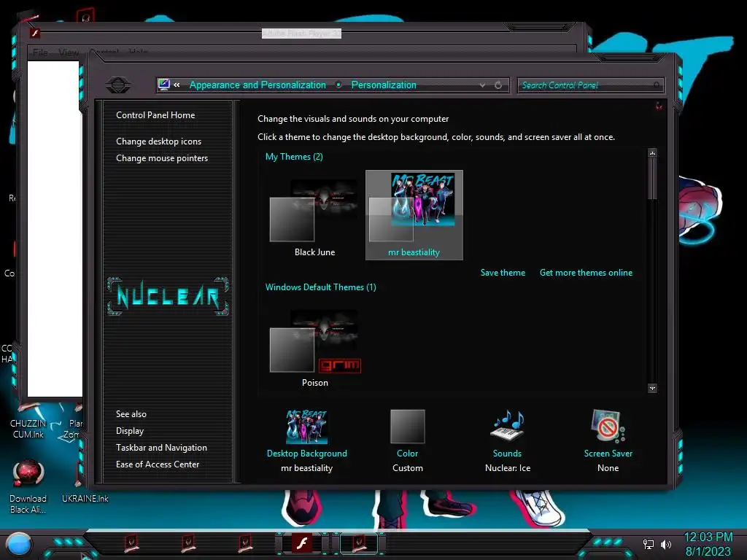Click the search magnifier icon
The width and height of the screenshot is (747, 560).
point(657,85)
